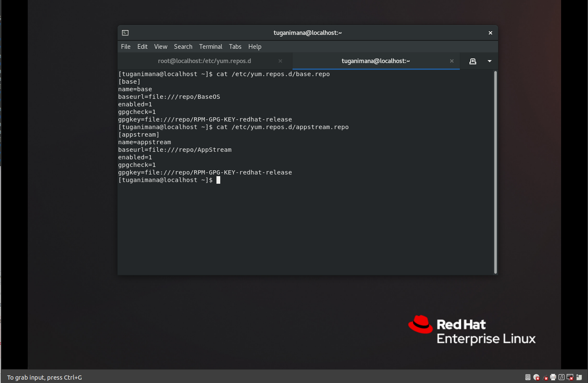Image resolution: width=588 pixels, height=383 pixels.
Task: Close the root@localhost:/etc/yum.repos.d tab
Action: [x=280, y=61]
